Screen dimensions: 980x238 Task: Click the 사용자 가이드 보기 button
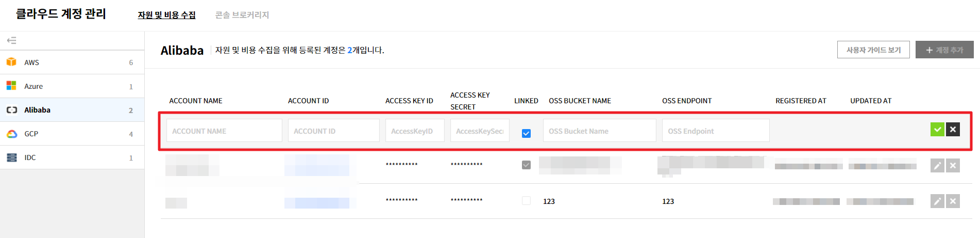(873, 50)
